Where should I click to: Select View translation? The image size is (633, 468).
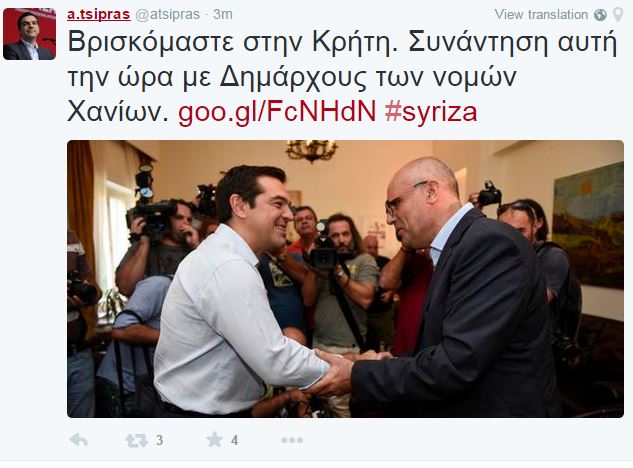click(x=541, y=15)
